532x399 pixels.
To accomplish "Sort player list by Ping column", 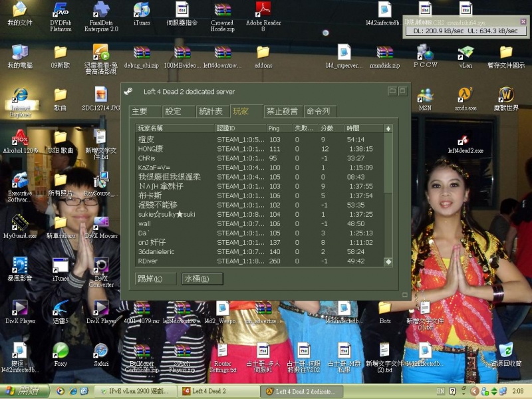I will [276, 128].
